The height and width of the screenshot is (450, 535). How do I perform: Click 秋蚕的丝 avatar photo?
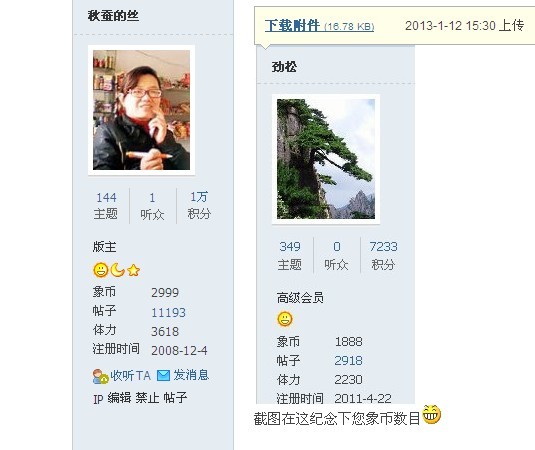[x=141, y=110]
